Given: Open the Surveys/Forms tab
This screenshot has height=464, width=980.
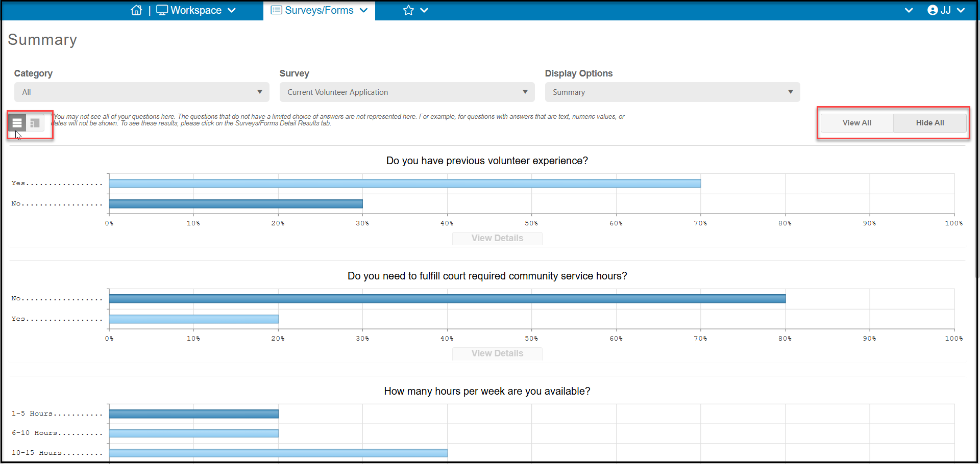Looking at the screenshot, I should tap(319, 10).
